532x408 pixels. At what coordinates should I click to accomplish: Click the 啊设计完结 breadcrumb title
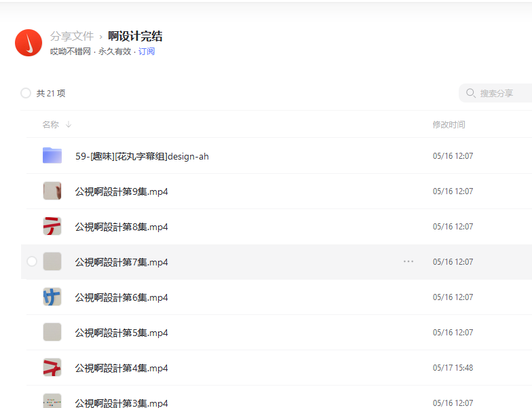[x=135, y=37]
